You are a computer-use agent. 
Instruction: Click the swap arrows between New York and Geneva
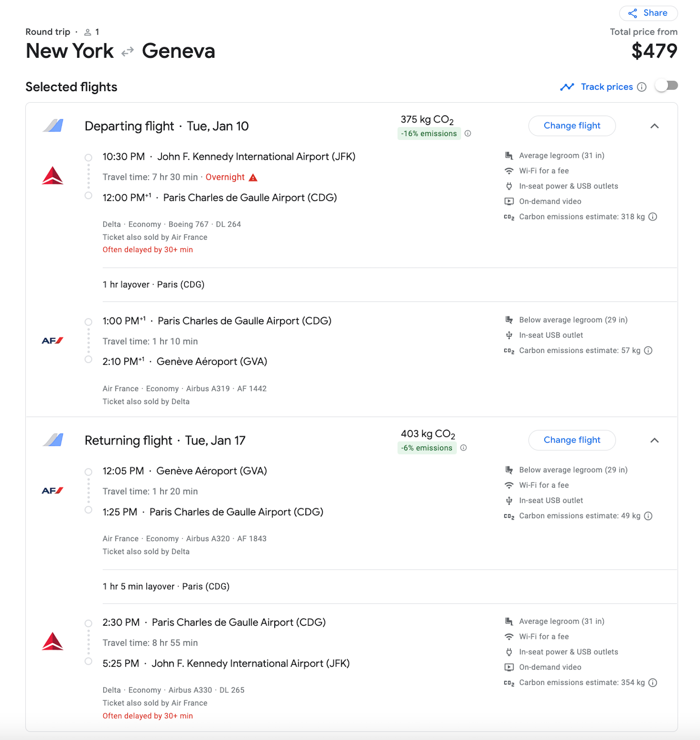point(127,51)
